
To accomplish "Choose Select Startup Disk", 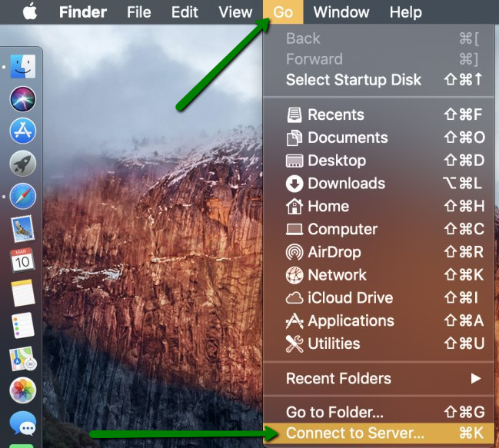I will click(379, 79).
